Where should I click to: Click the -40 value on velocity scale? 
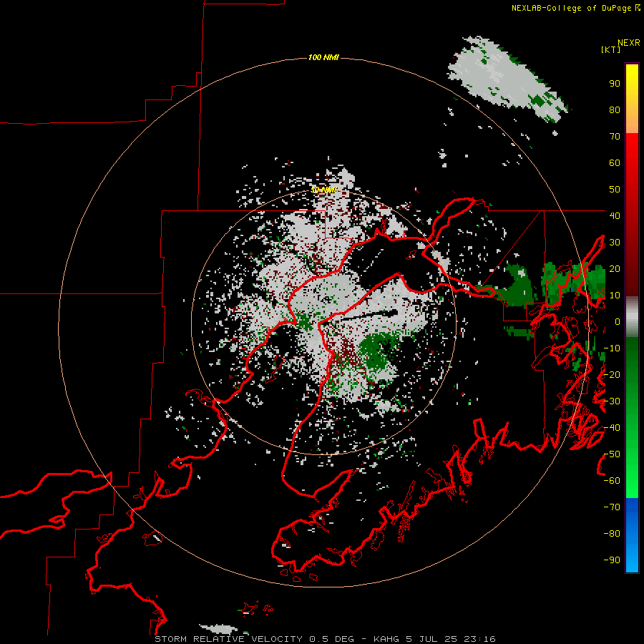[612, 428]
